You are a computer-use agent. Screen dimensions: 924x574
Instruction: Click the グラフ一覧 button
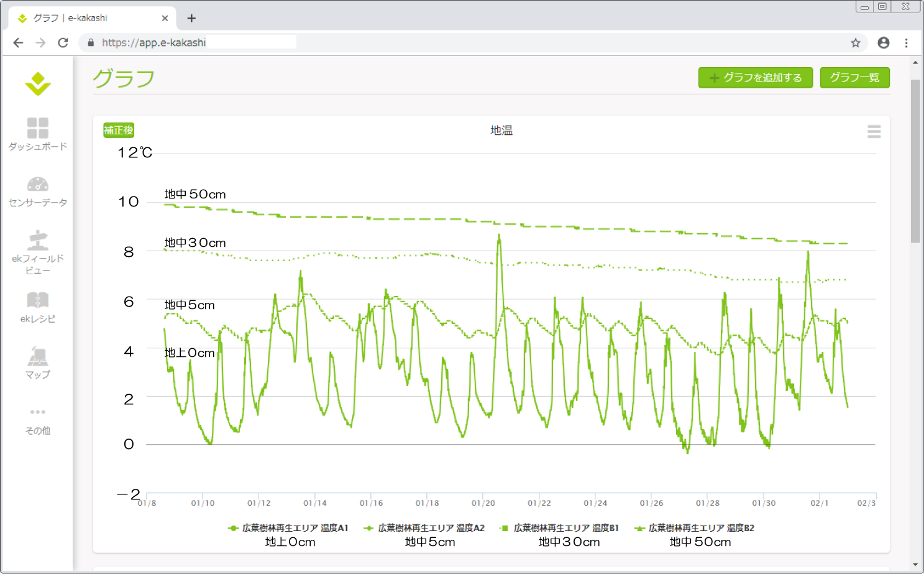pyautogui.click(x=854, y=78)
